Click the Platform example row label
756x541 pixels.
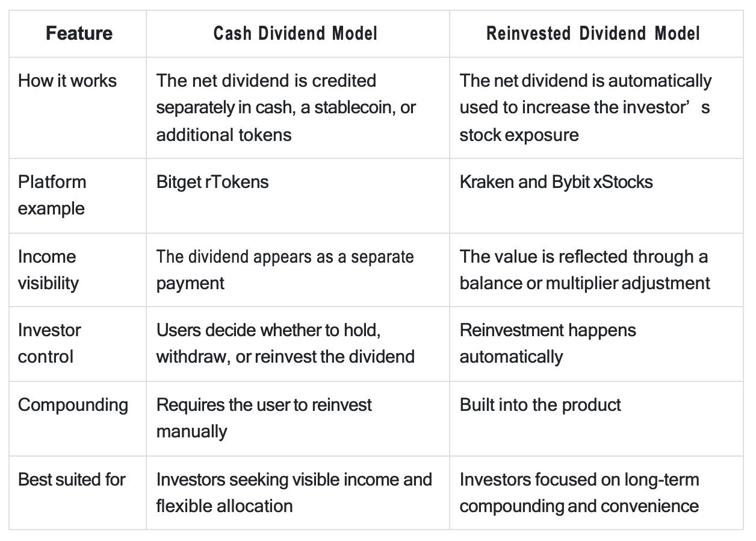click(52, 195)
